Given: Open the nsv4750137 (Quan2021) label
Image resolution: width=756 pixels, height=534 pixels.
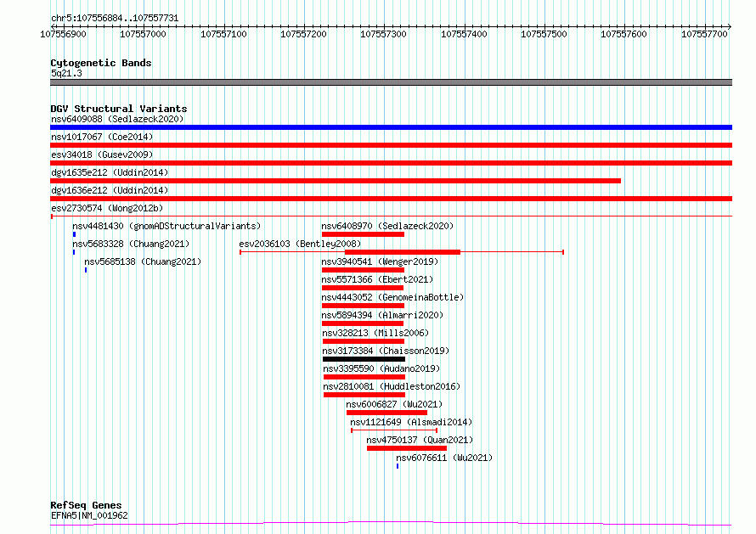Looking at the screenshot, I should 420,440.
